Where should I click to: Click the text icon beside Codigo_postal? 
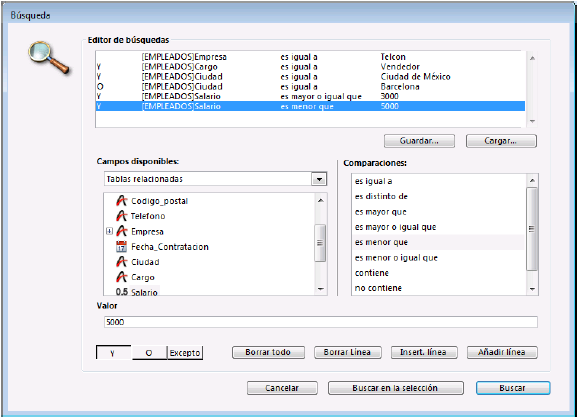[x=121, y=201]
